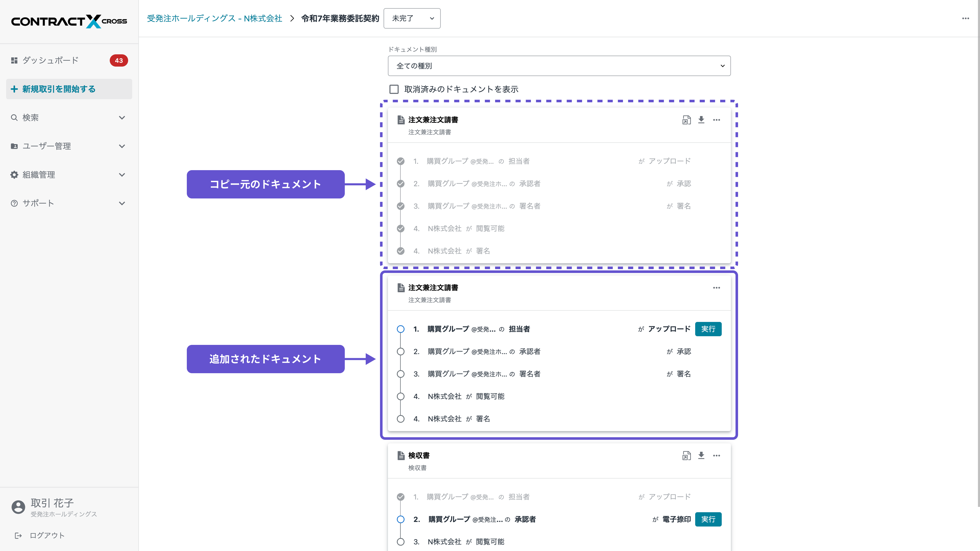Click ログアウト at the bottom of the sidebar
Viewport: 980px width, 551px height.
[x=47, y=535]
